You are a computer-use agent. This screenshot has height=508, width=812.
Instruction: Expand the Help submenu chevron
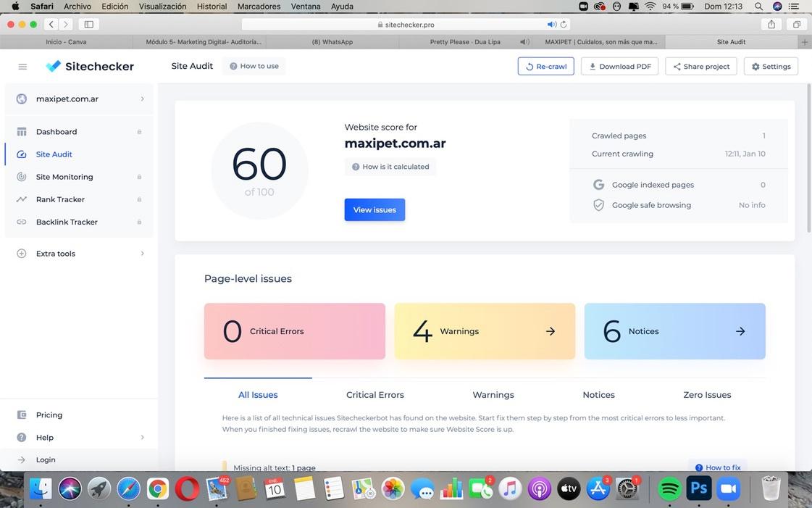143,437
